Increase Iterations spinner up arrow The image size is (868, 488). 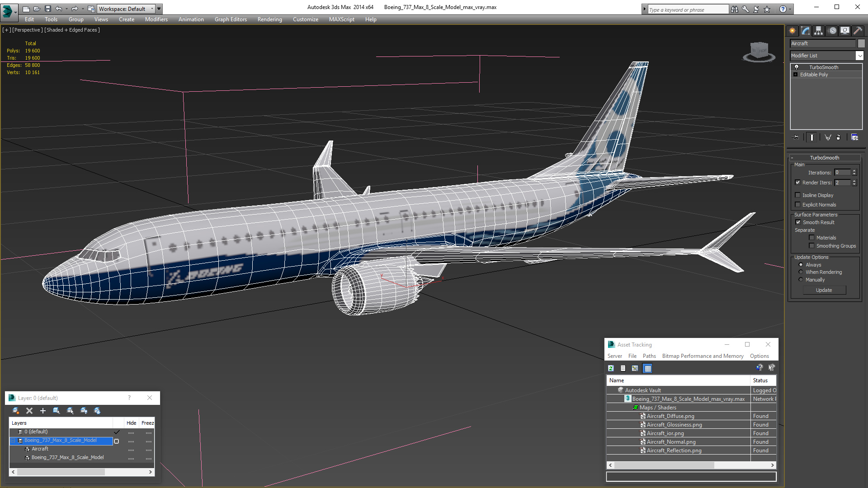pos(854,171)
